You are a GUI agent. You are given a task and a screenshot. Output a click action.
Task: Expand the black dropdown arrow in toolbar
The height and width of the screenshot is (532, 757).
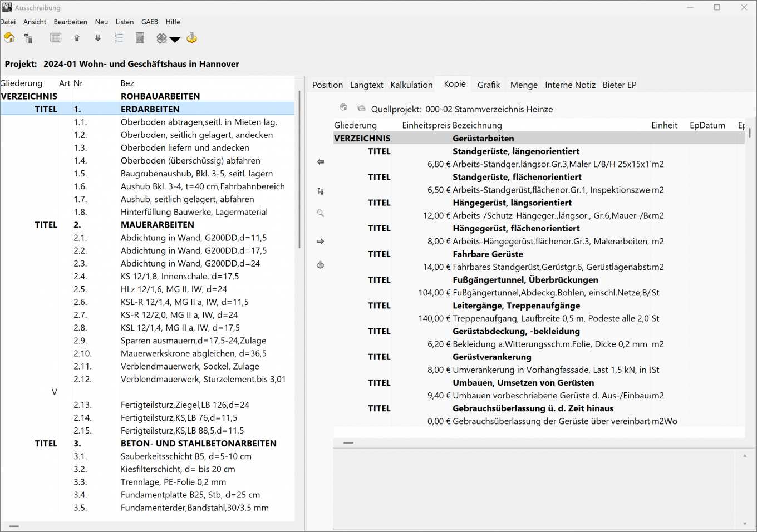[175, 39]
